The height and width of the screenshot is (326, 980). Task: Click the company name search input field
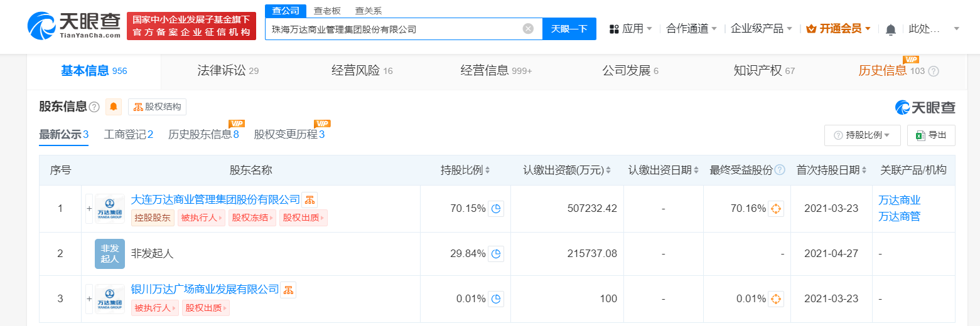394,29
